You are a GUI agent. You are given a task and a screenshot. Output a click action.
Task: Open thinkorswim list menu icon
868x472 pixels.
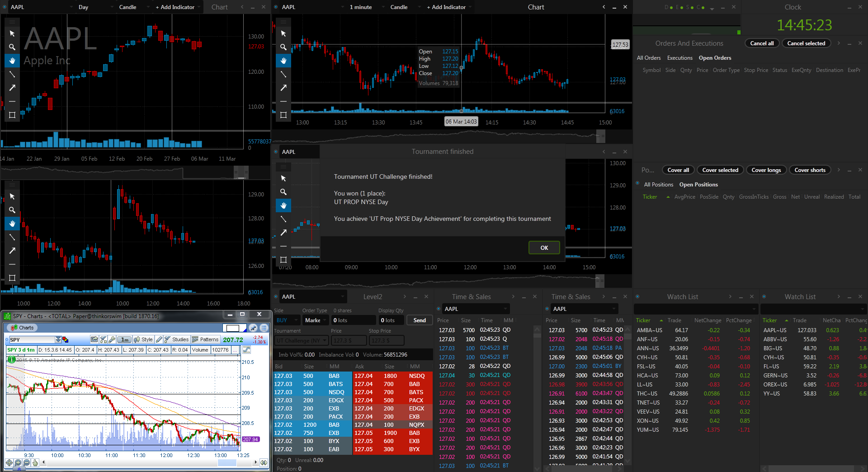coord(264,328)
